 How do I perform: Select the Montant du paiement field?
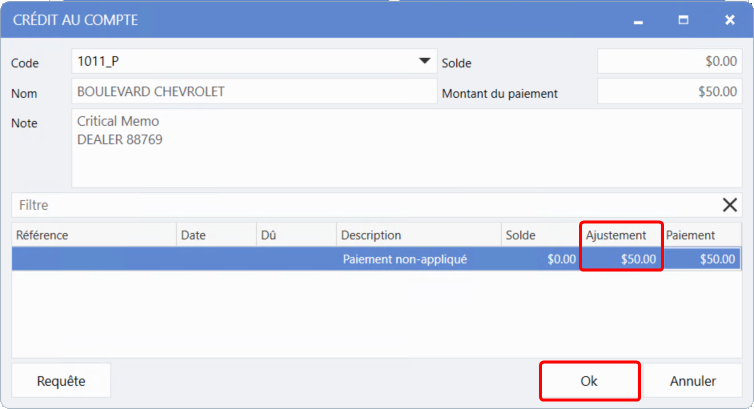pyautogui.click(x=670, y=92)
